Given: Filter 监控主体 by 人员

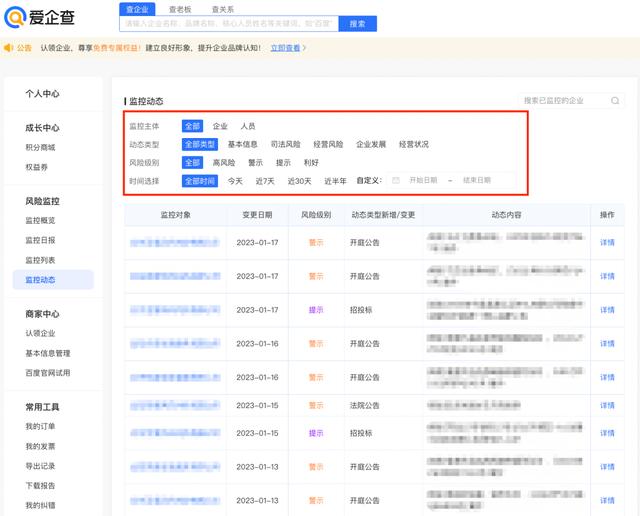Looking at the screenshot, I should tap(248, 126).
